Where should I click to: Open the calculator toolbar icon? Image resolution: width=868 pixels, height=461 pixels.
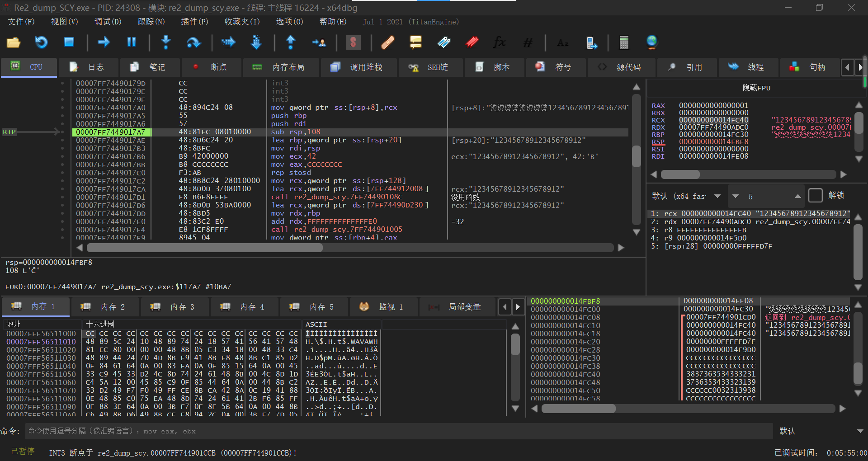pyautogui.click(x=624, y=42)
